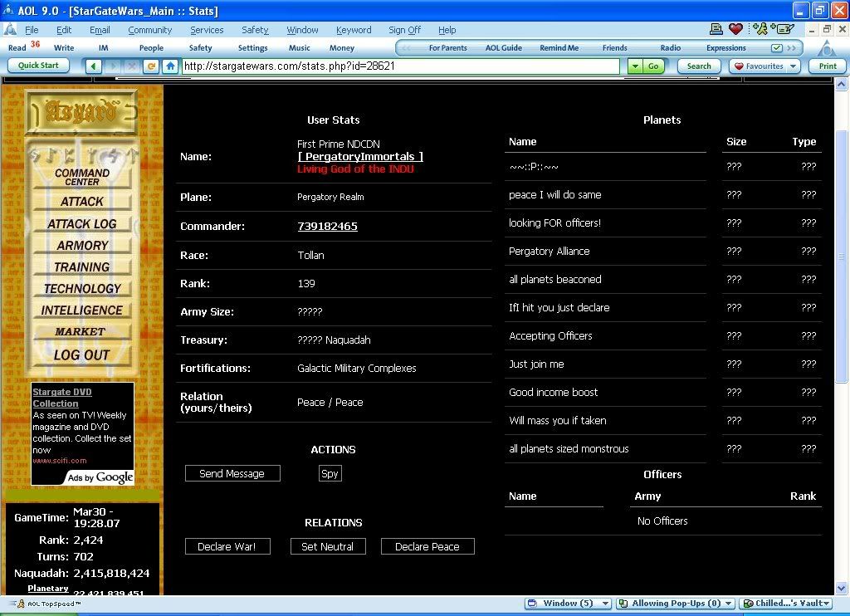Click the page's vertical scrollbar
Image resolution: width=850 pixels, height=616 pixels.
coord(842,249)
